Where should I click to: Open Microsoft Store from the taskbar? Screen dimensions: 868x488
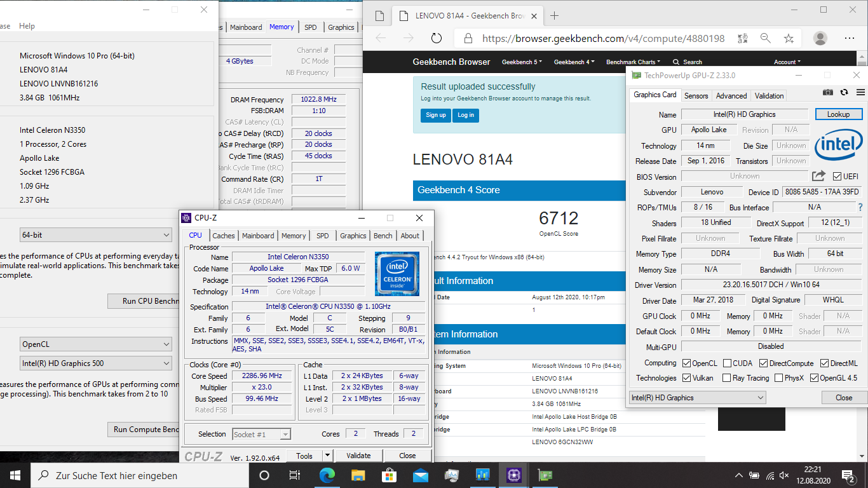tap(389, 475)
